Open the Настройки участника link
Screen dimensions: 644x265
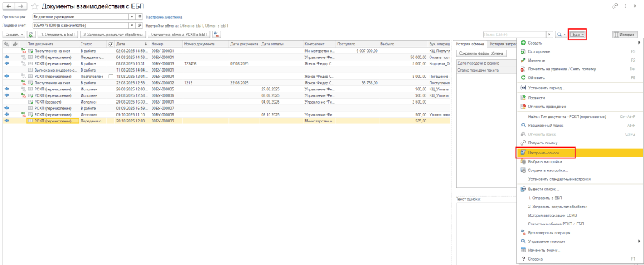coord(164,18)
